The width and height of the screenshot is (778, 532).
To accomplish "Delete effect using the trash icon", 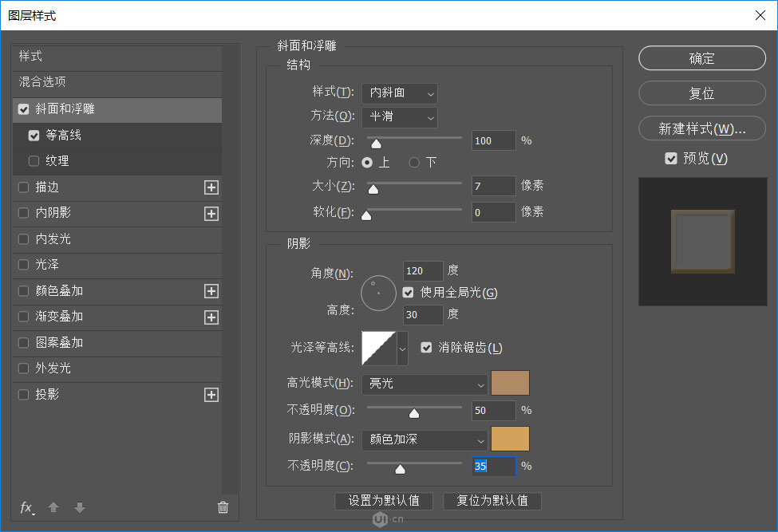I will pyautogui.click(x=223, y=507).
